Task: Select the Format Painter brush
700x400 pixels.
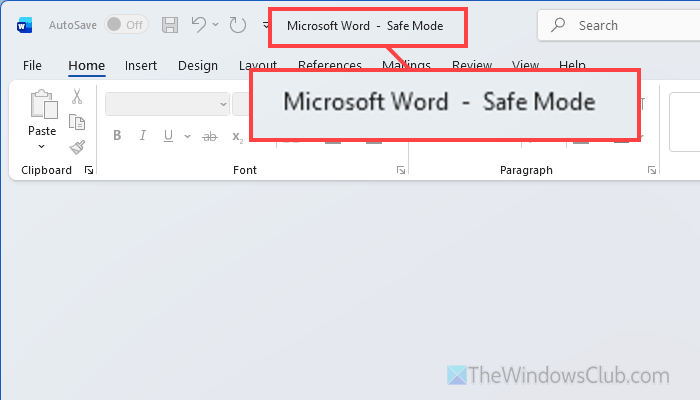Action: (77, 147)
